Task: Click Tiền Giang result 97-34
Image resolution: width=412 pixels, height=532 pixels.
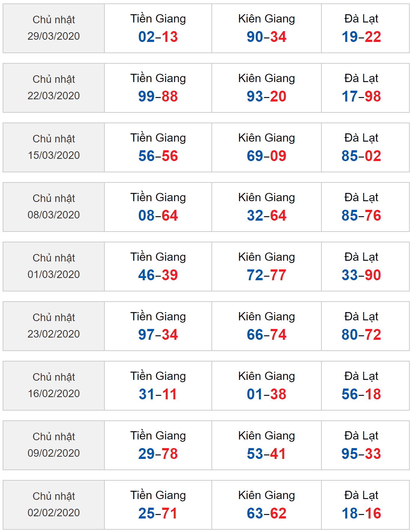Action: [158, 335]
